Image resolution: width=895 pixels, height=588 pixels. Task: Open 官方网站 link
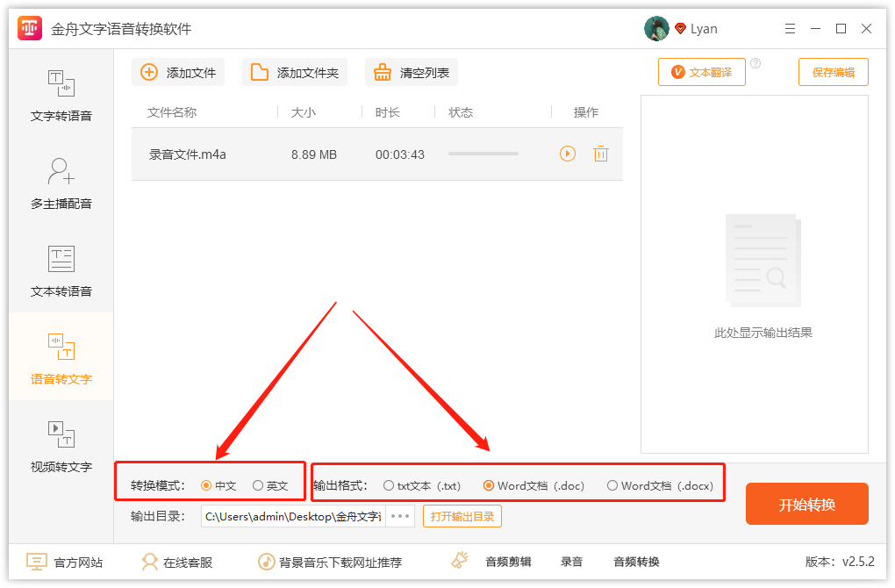click(65, 563)
